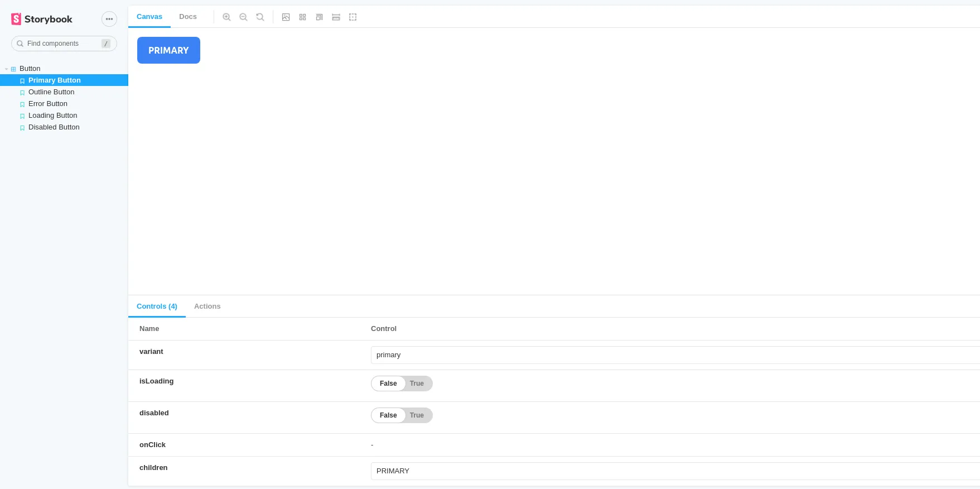Open the Storybook ellipsis menu button
The height and width of the screenshot is (489, 980).
pos(109,19)
